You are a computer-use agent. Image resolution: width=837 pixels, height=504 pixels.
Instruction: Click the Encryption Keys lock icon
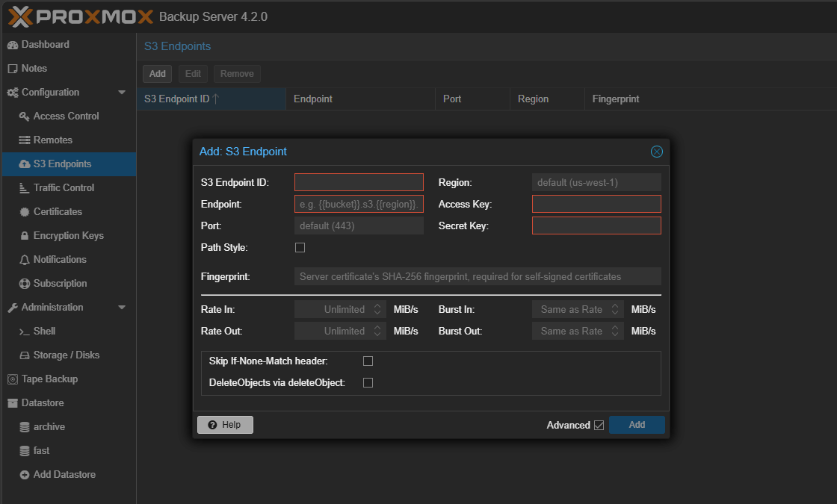coord(24,236)
